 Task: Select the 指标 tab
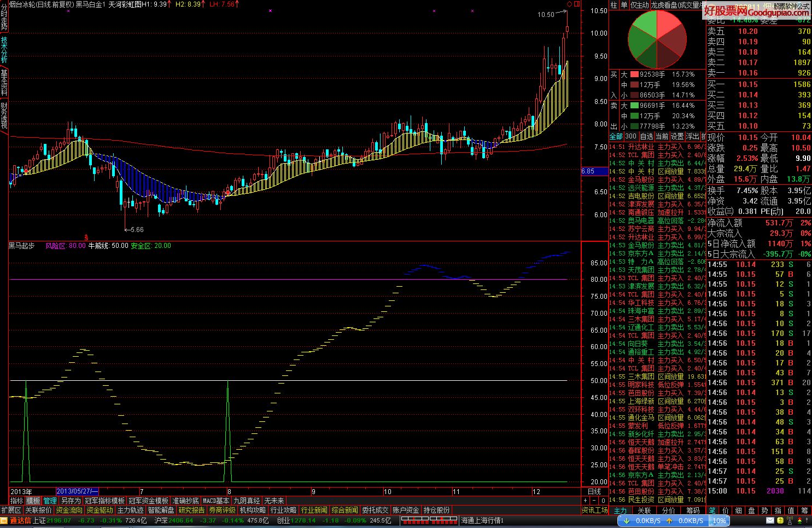[17, 501]
